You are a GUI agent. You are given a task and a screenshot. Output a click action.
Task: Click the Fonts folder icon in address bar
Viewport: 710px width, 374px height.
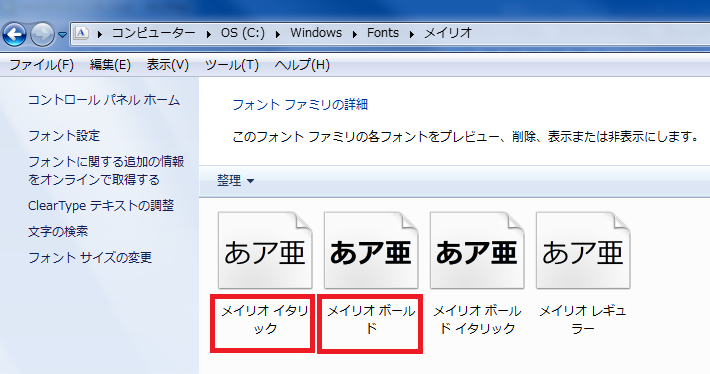pyautogui.click(x=82, y=33)
